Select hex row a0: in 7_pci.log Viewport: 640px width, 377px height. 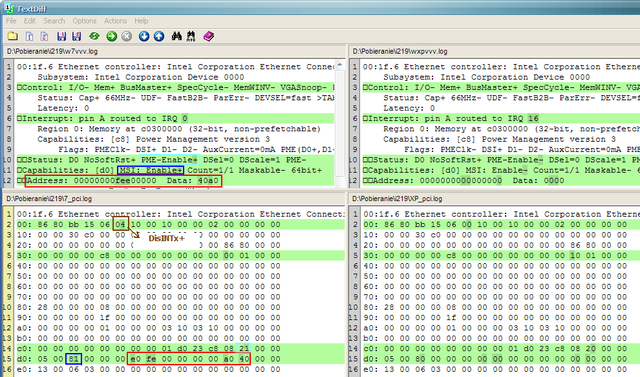(148, 328)
